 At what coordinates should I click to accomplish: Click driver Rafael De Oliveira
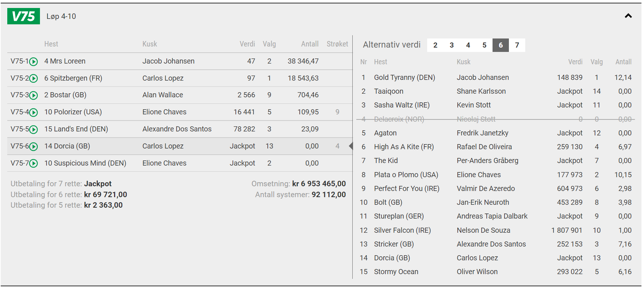[x=484, y=147]
